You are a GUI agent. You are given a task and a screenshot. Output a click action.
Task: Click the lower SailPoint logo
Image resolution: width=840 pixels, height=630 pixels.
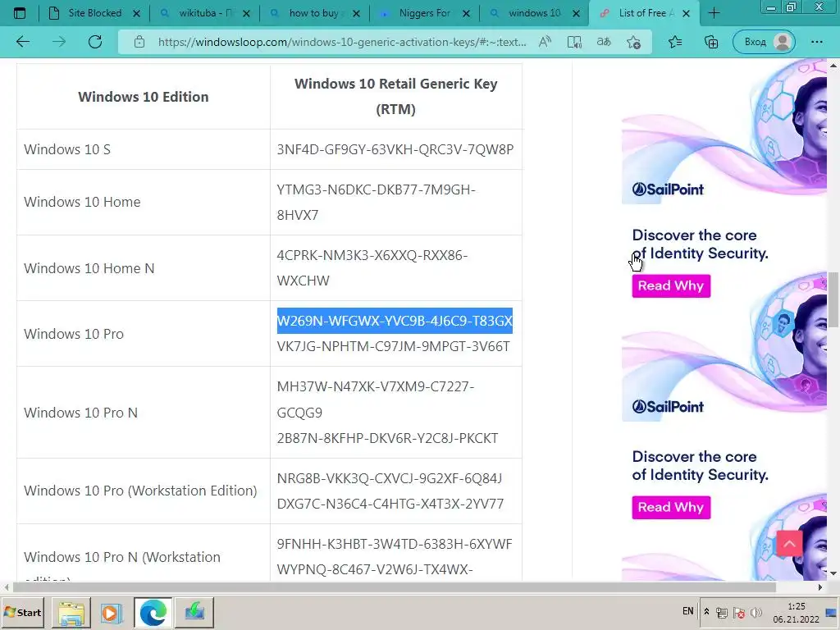tap(668, 407)
